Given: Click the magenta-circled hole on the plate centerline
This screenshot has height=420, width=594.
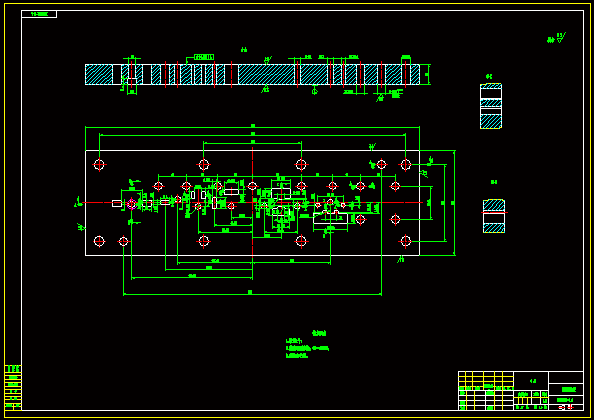Looking at the screenshot, I should point(131,204).
